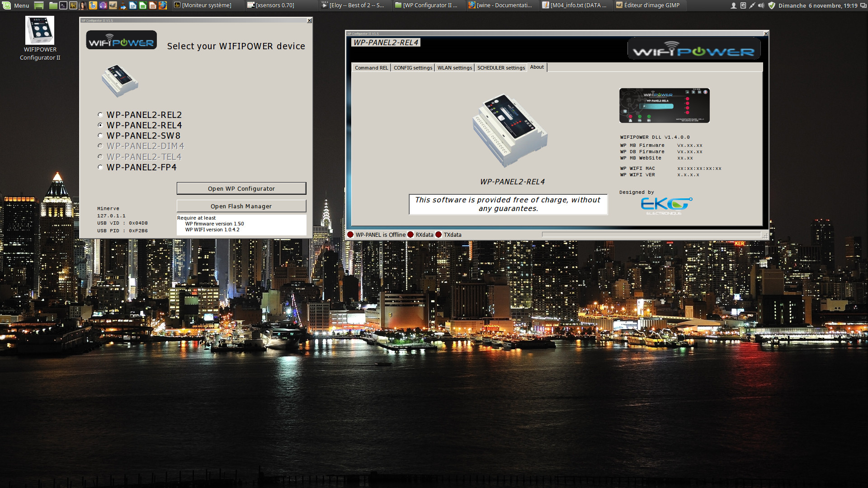Click the TXdata status indicator light

(x=438, y=235)
